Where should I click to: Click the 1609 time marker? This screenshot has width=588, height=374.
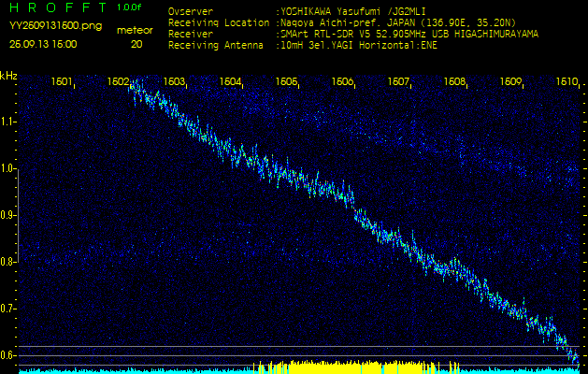click(x=511, y=81)
